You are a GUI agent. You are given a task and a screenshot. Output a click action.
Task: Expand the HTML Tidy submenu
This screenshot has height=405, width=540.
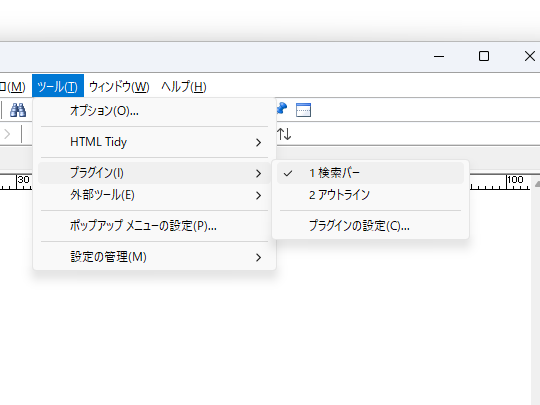click(x=154, y=142)
